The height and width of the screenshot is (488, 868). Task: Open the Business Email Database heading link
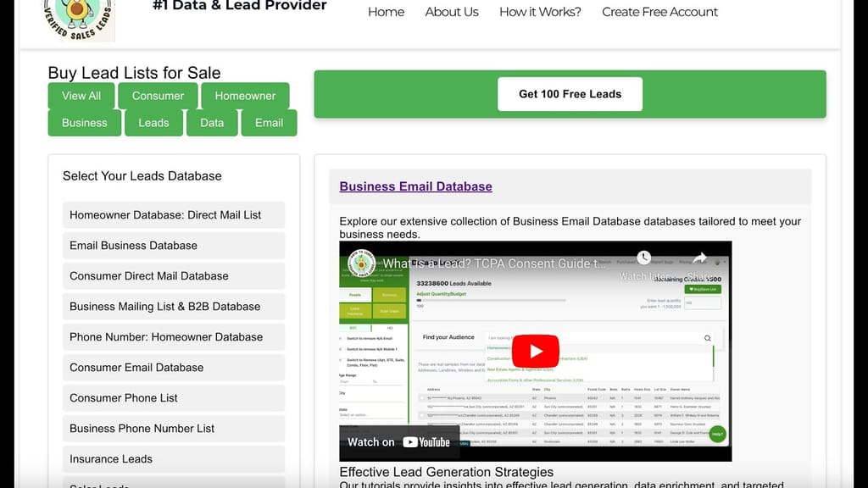pos(415,186)
